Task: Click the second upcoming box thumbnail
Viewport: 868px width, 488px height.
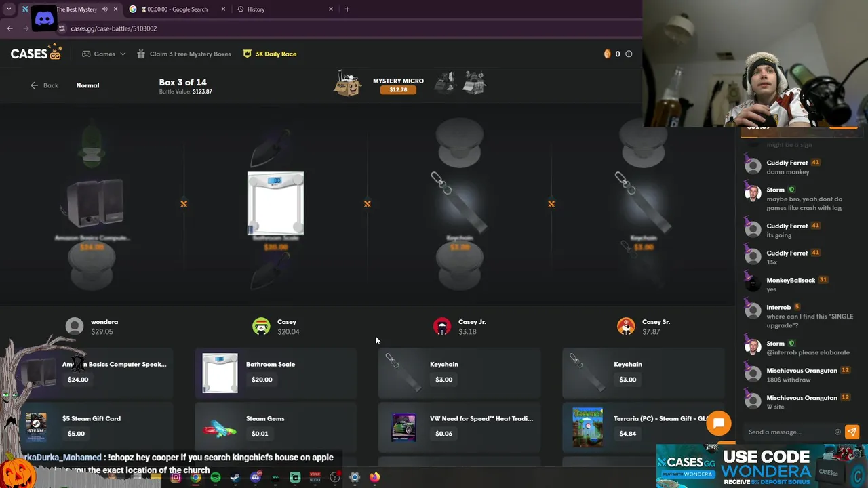Action: click(x=474, y=83)
